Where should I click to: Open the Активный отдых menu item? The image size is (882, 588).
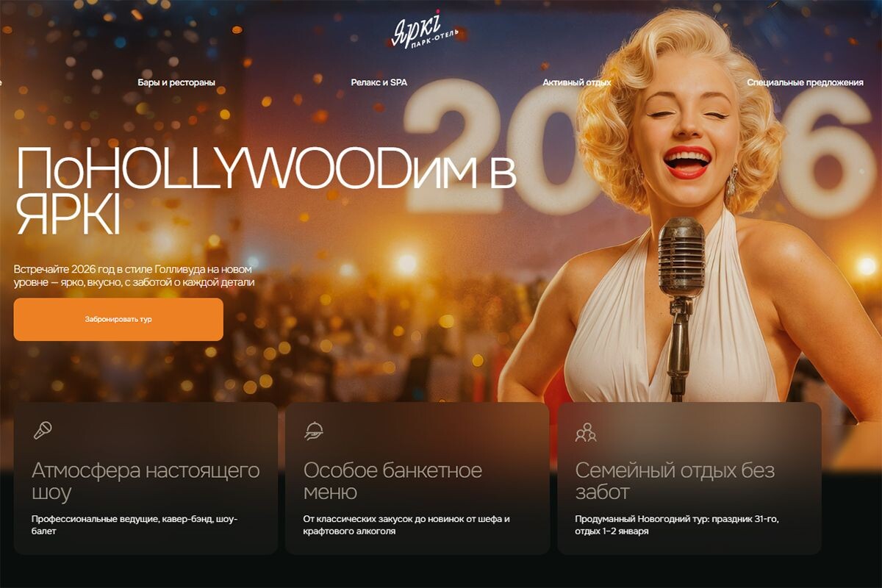tap(577, 82)
